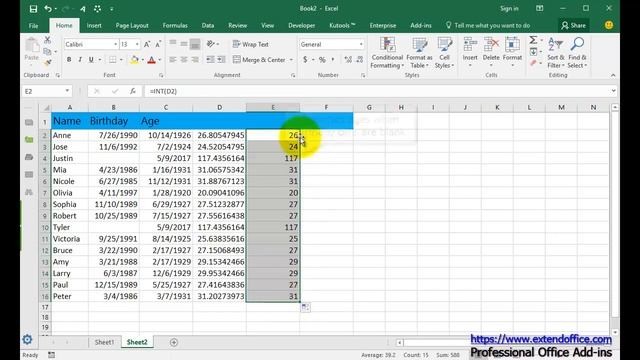
Task: Select all cells with corner triangle
Action: click(x=46, y=108)
